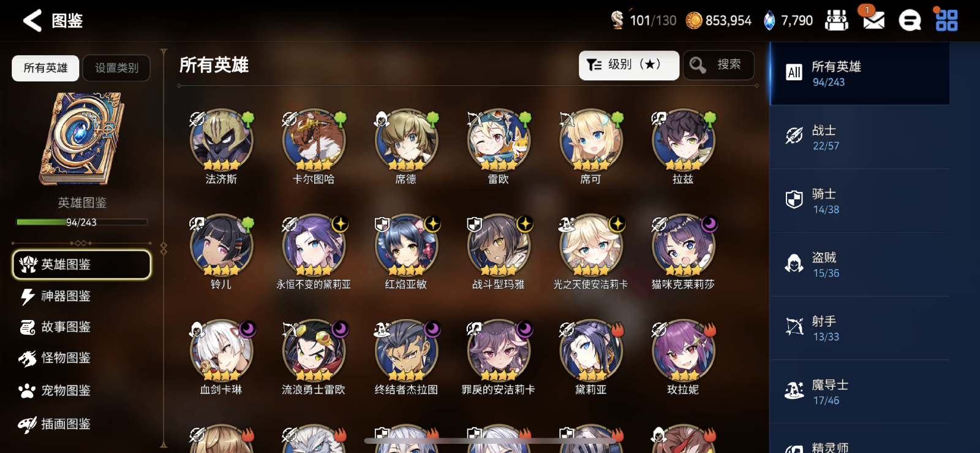Viewport: 980px width, 453px height.
Task: Click the stamina energy icon showing 101/130
Action: pyautogui.click(x=617, y=20)
